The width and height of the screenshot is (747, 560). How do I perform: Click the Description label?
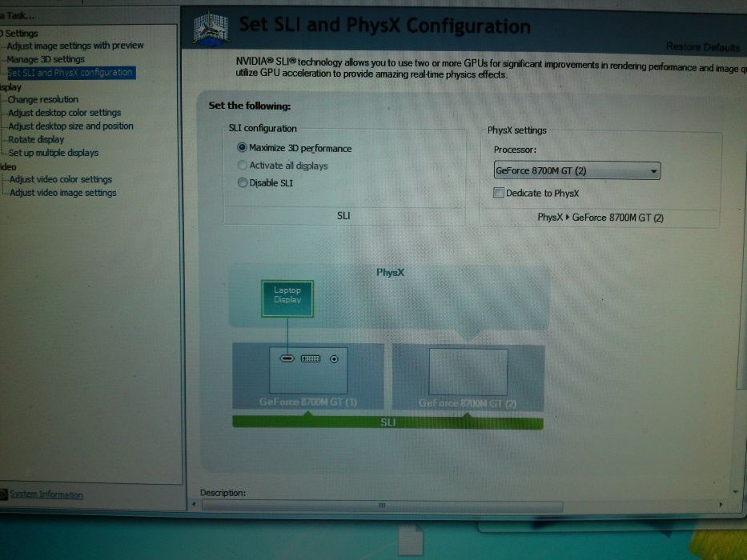click(x=223, y=492)
